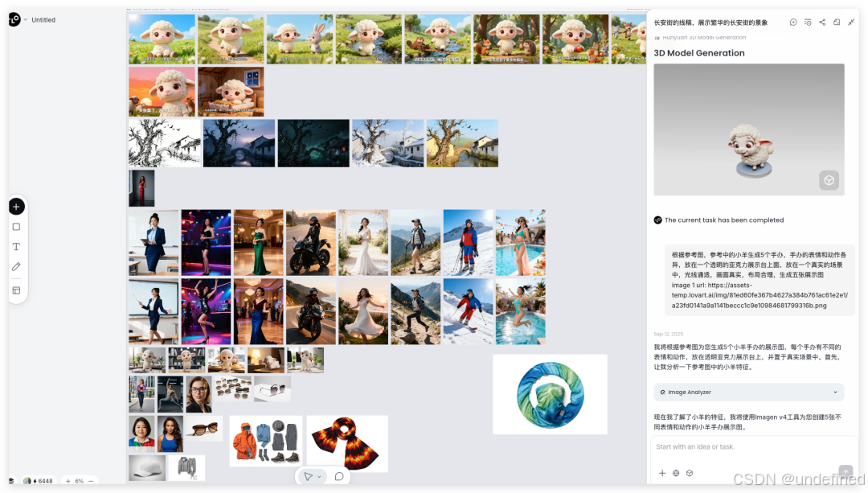Select the sheep indoors with bread image
Screen dimensions: 868x493
tap(231, 92)
